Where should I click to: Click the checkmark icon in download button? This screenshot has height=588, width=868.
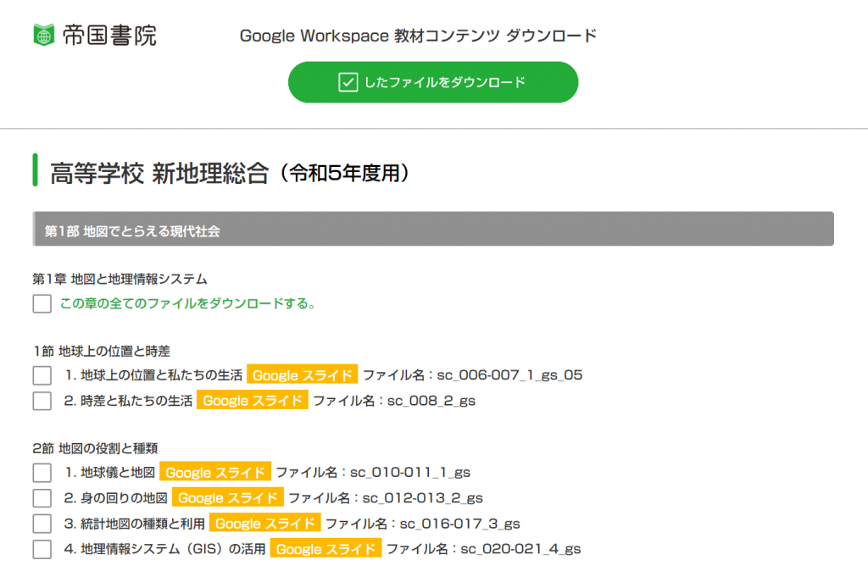[348, 82]
